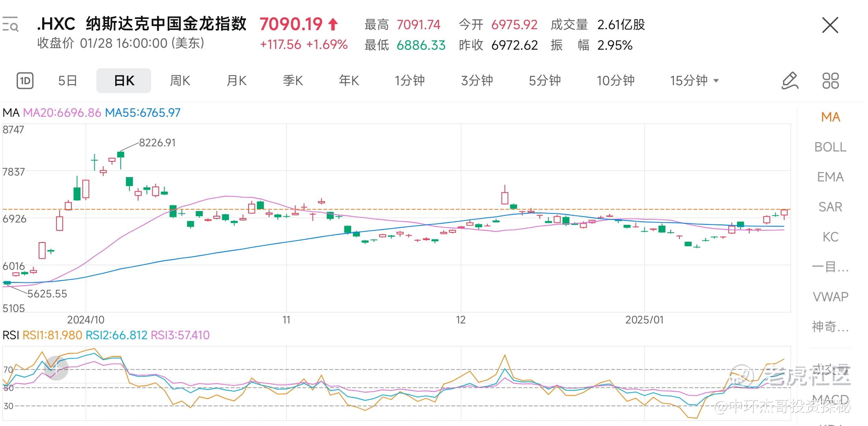Image resolution: width=868 pixels, height=426 pixels.
Task: Click the MA20:6696.86 legend label
Action: (62, 113)
